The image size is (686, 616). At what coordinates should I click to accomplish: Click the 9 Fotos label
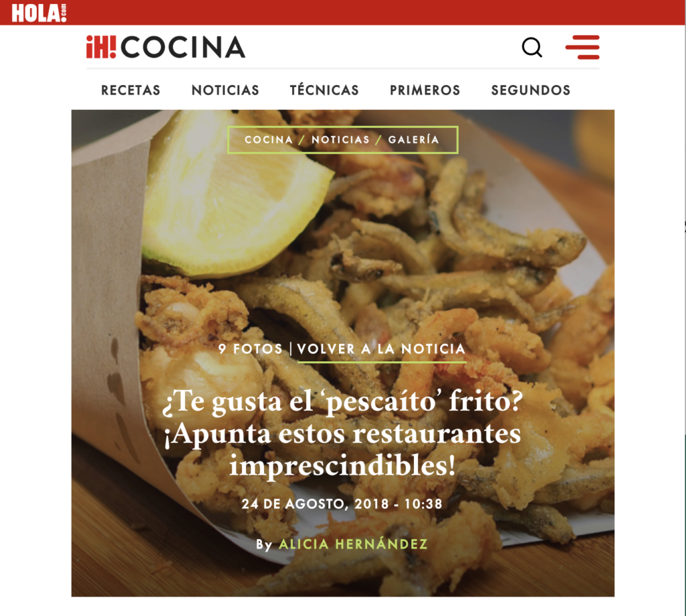251,349
